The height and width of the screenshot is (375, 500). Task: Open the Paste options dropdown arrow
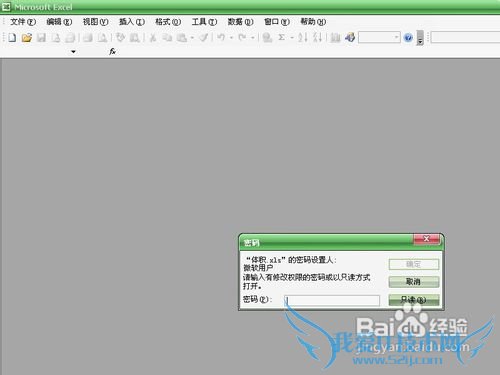[x=192, y=38]
